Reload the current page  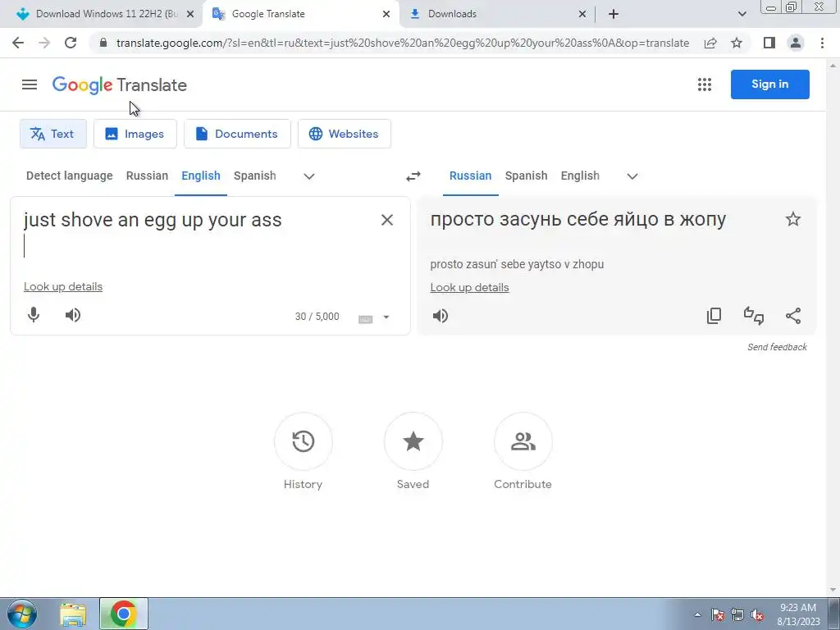click(x=71, y=43)
